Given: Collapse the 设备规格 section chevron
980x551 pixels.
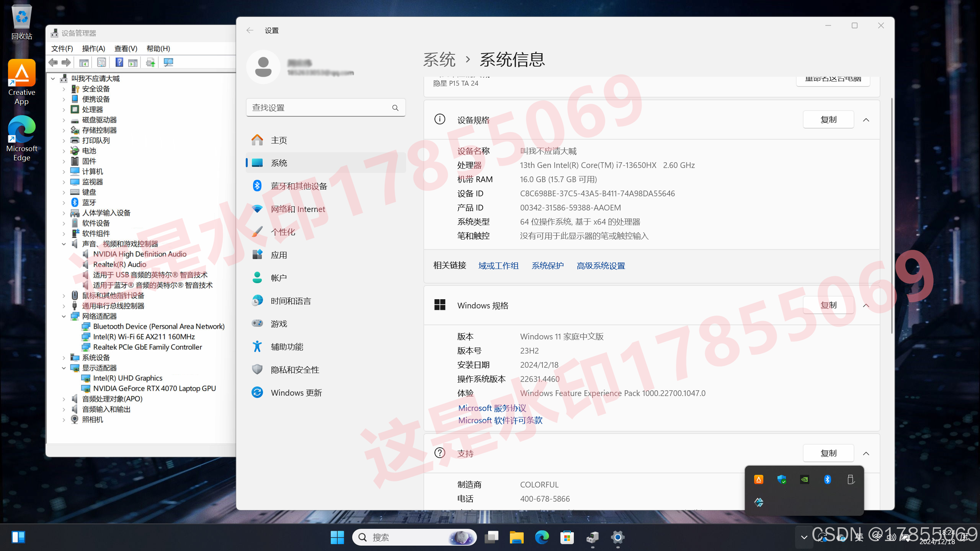Looking at the screenshot, I should [866, 120].
